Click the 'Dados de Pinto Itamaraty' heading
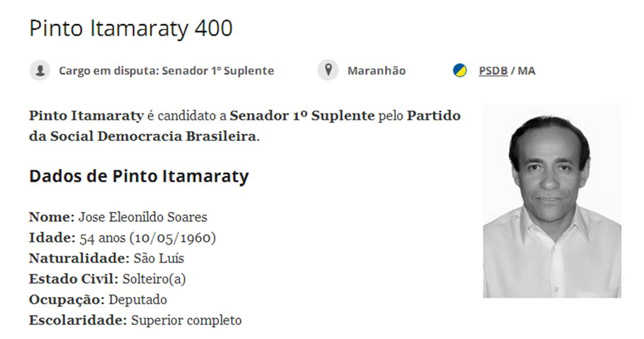This screenshot has width=644, height=339. (x=139, y=176)
